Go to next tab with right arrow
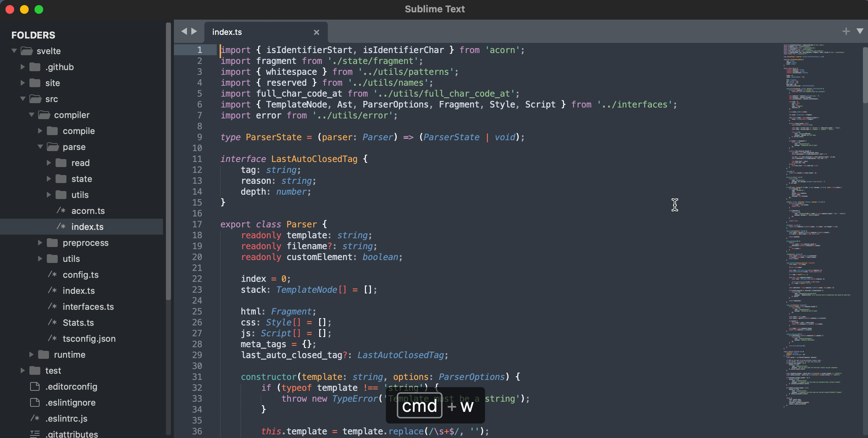Viewport: 868px width, 438px height. click(x=194, y=31)
